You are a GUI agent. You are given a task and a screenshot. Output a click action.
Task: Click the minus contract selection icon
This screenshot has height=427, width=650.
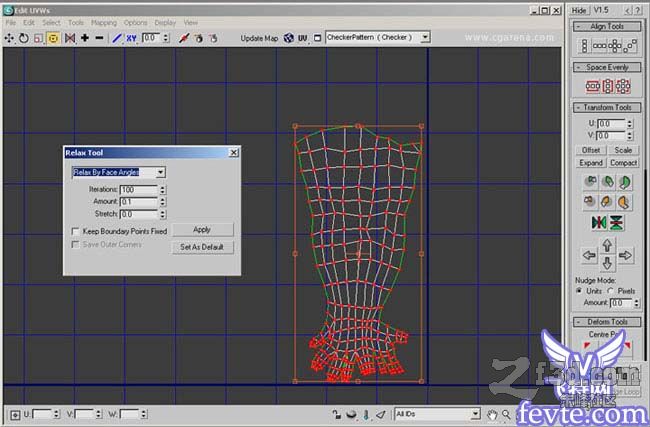[99, 38]
